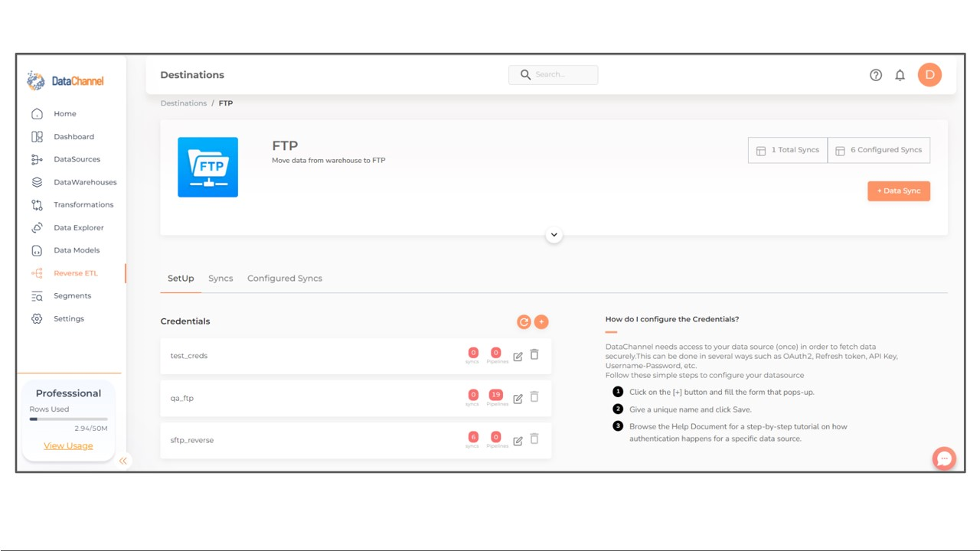This screenshot has width=980, height=551.
Task: Open Transformations section
Action: (x=83, y=205)
